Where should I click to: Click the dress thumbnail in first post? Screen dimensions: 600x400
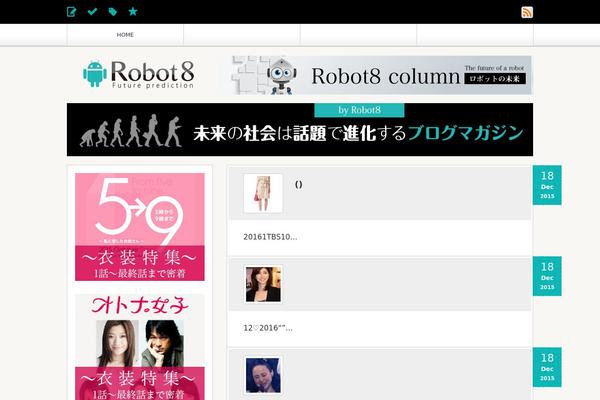pyautogui.click(x=263, y=193)
